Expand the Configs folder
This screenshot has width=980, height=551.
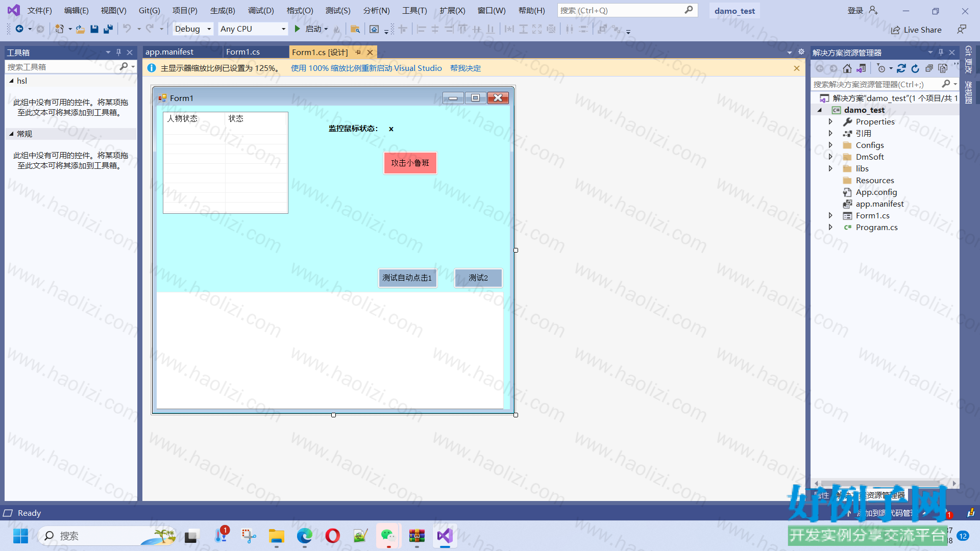tap(830, 145)
